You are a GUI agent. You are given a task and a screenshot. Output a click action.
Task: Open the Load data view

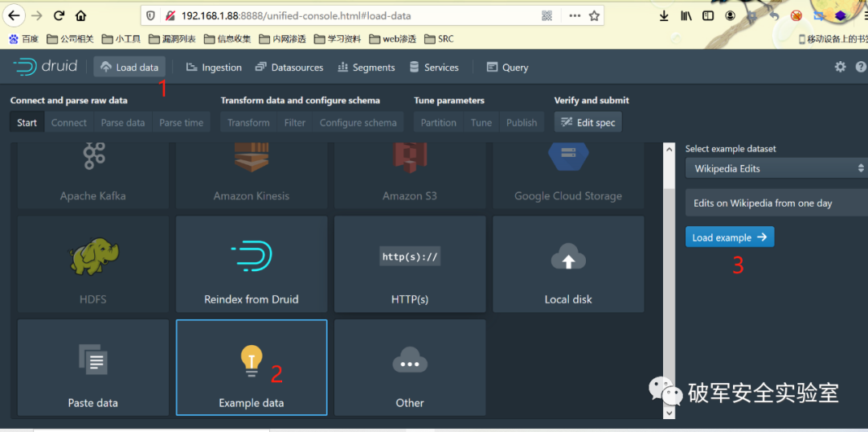click(130, 67)
